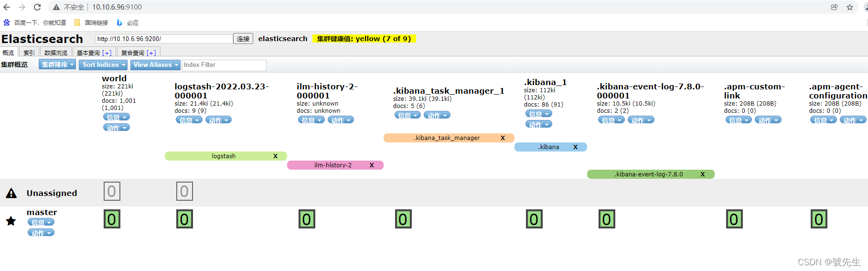The height and width of the screenshot is (271, 868).
Task: Open 信息 dropdown for .kibana_task_manager_1
Action: [408, 115]
